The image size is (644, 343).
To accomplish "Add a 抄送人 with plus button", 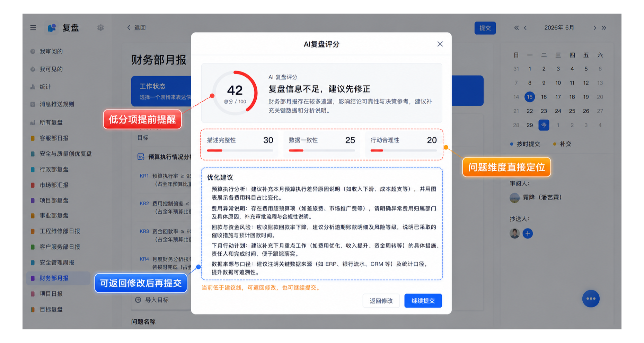I will tap(528, 233).
